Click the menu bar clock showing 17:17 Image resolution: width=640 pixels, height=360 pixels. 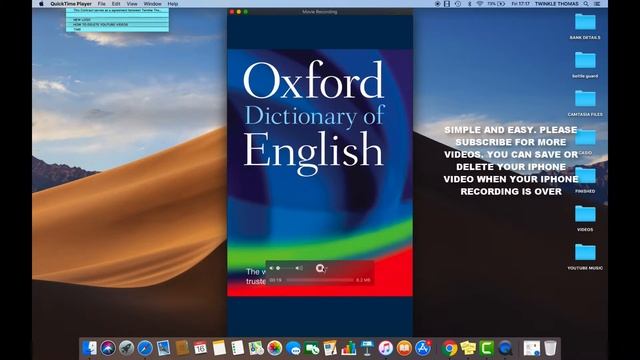[520, 4]
